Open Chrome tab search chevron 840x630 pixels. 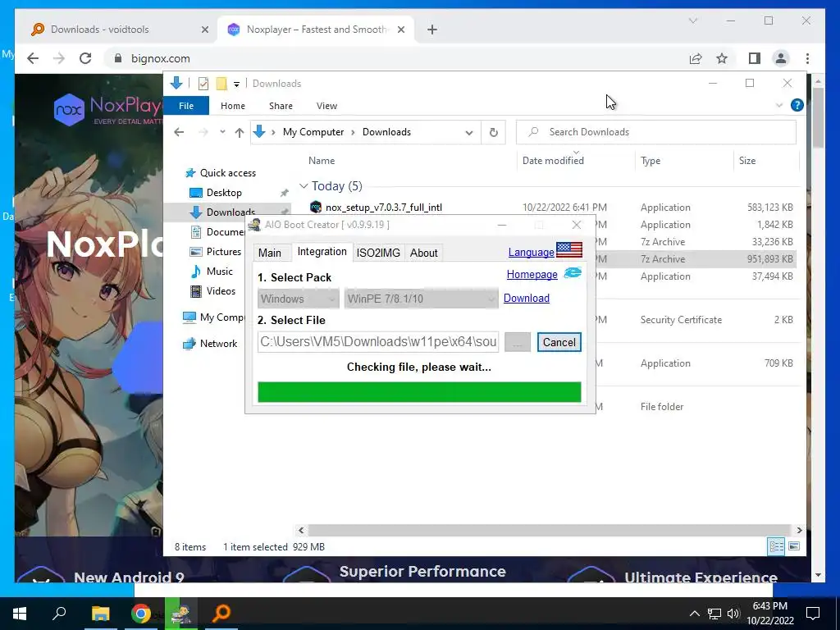pyautogui.click(x=692, y=21)
